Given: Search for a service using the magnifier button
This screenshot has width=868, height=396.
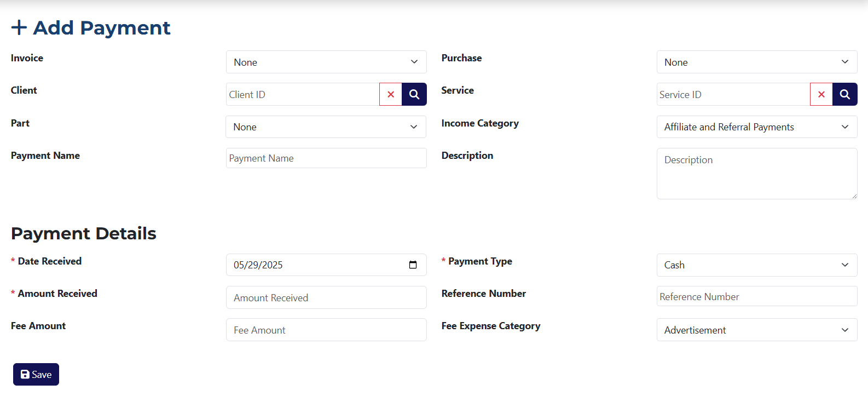Looking at the screenshot, I should tap(845, 94).
